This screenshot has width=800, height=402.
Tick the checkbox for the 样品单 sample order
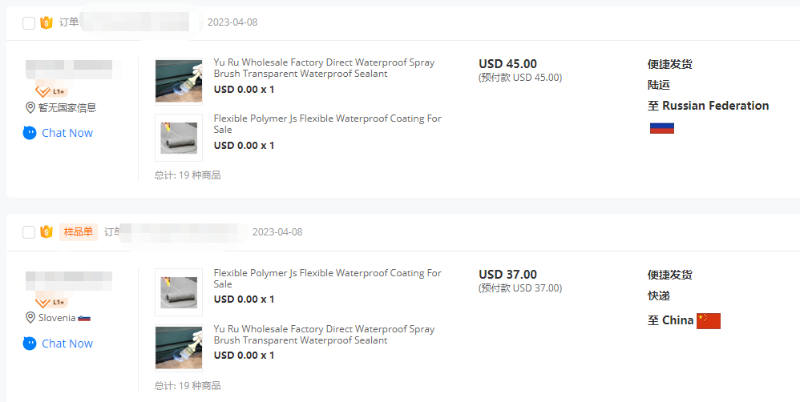[27, 232]
